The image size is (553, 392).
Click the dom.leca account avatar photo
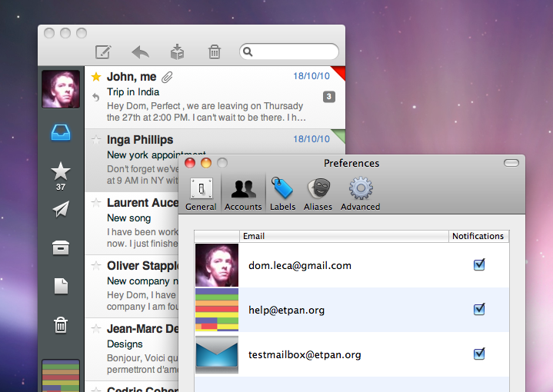pos(217,265)
